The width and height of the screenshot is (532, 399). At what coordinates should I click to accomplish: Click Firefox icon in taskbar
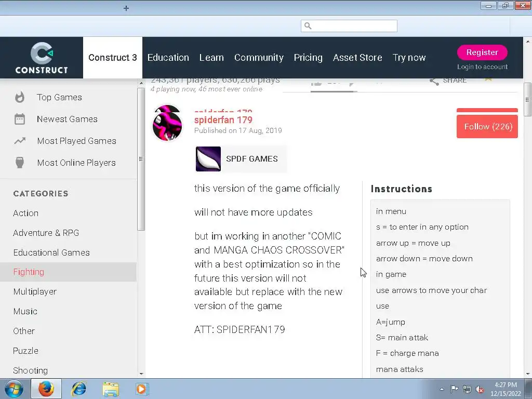pos(46,389)
